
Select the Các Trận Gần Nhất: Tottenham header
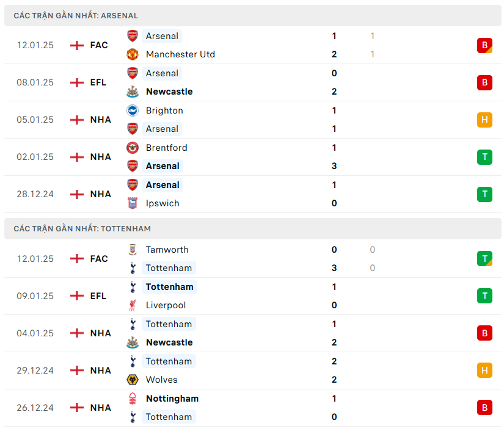pos(82,229)
